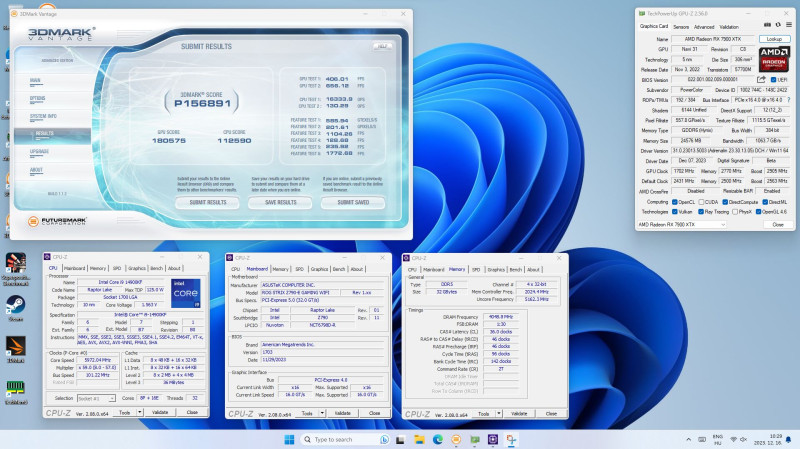
Task: Toggle the DirectML checkbox
Action: [x=765, y=202]
